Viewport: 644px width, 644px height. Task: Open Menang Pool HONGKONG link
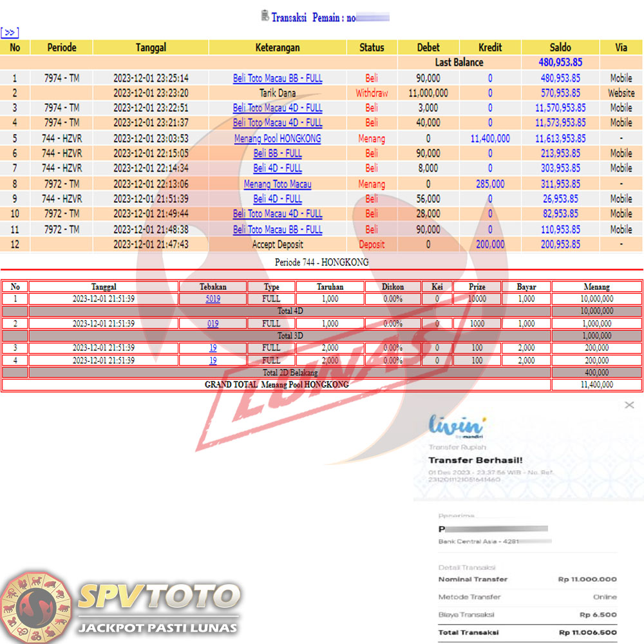[278, 138]
